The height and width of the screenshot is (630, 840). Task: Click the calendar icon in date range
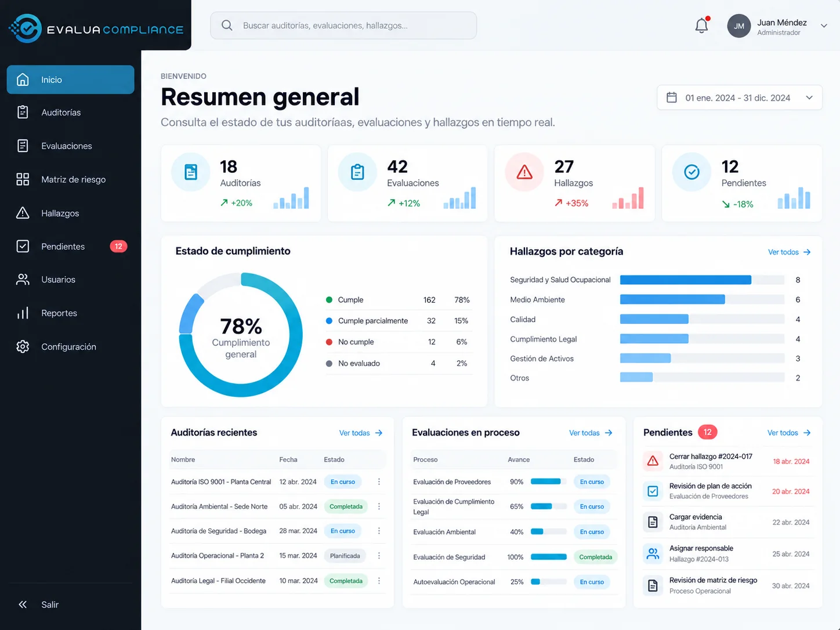click(672, 97)
